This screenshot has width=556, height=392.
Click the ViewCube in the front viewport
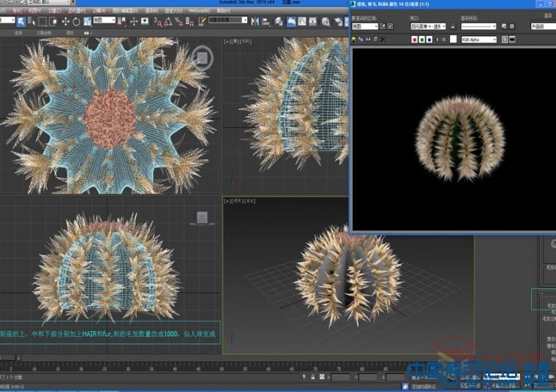[x=202, y=218]
